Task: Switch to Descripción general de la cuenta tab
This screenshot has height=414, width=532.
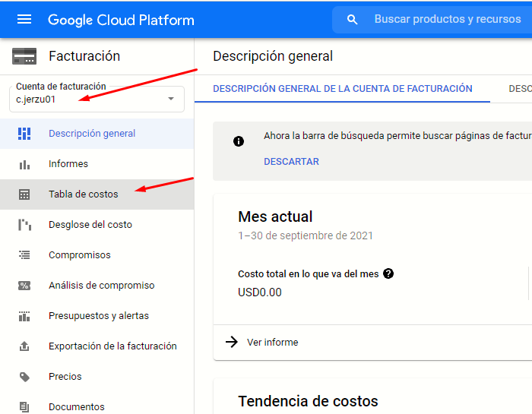Action: [342, 89]
